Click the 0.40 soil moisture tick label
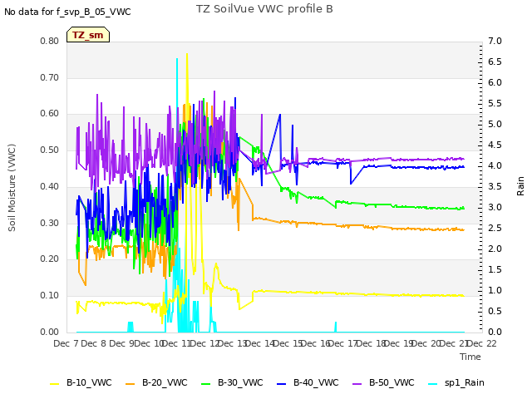Screen dimensions: 532x399 click(50, 186)
